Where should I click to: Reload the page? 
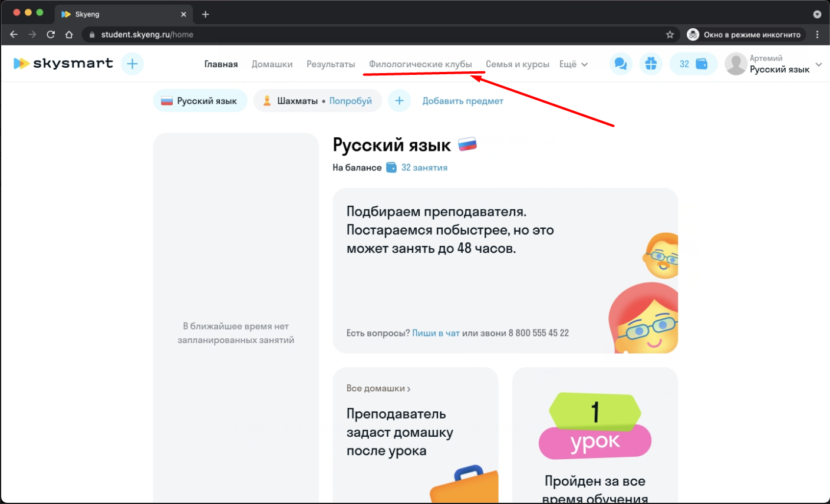(51, 34)
